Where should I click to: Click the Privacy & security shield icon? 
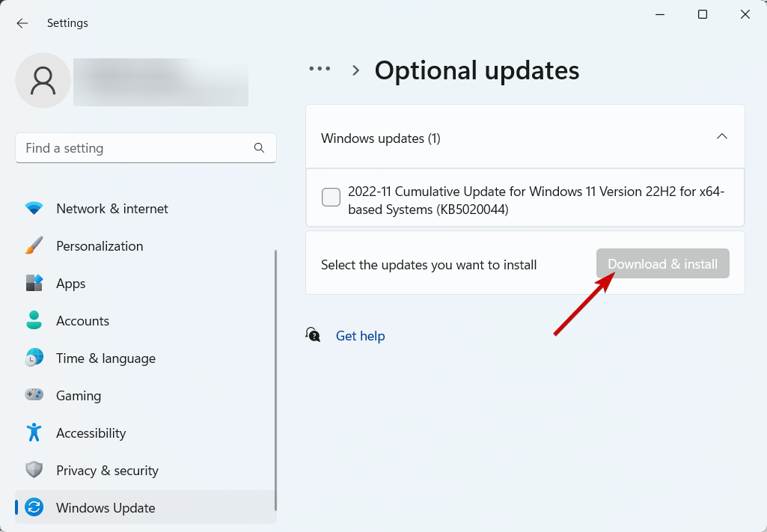click(34, 470)
